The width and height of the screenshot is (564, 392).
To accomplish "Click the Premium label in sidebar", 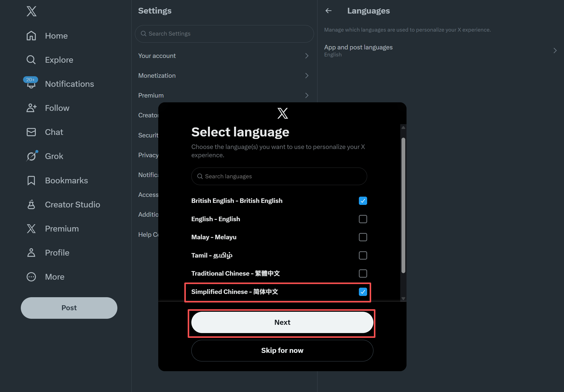I will pos(62,229).
